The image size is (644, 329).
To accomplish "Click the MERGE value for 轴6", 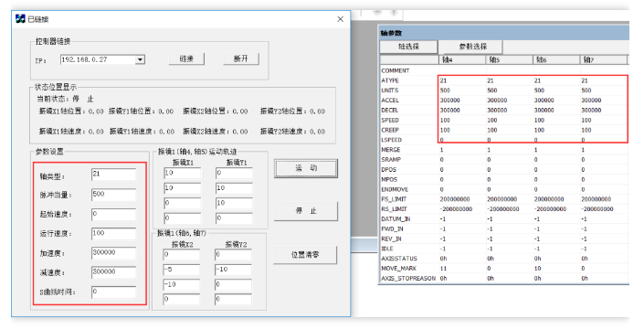I will (x=535, y=150).
